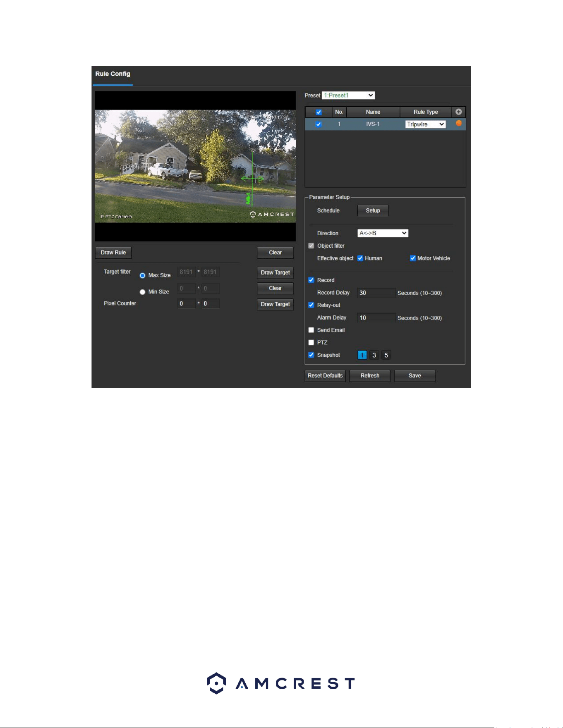Image resolution: width=563 pixels, height=728 pixels.
Task: Switch to the Rule Config tab
Action: tap(113, 74)
